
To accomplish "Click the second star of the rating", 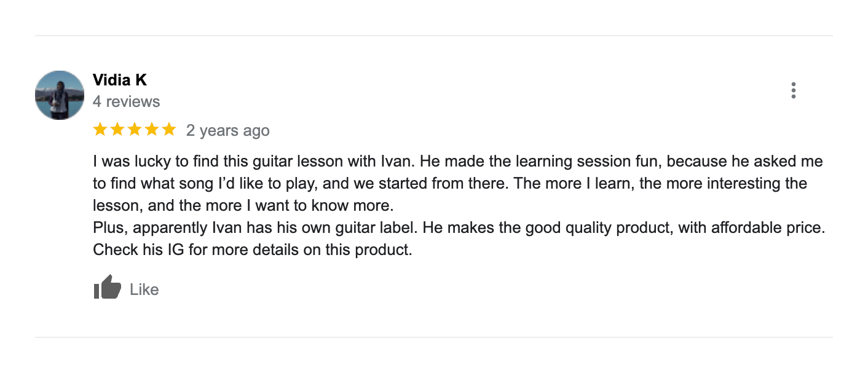I will pyautogui.click(x=117, y=129).
